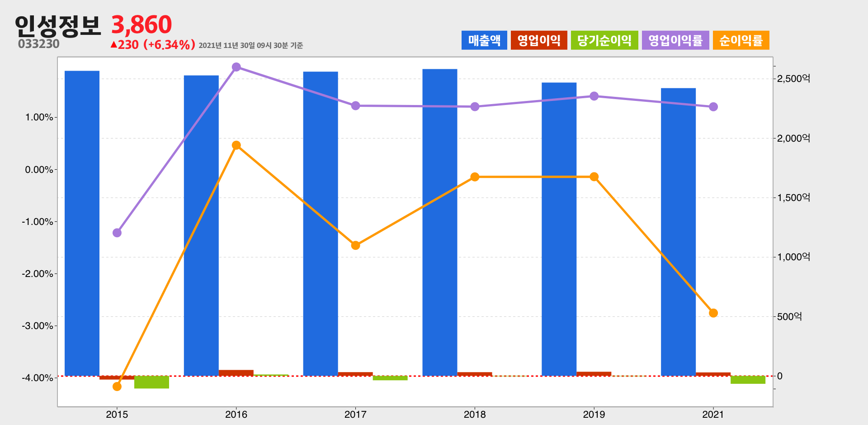Click the 2018 blue revenue bar
The image size is (868, 425).
click(x=440, y=222)
